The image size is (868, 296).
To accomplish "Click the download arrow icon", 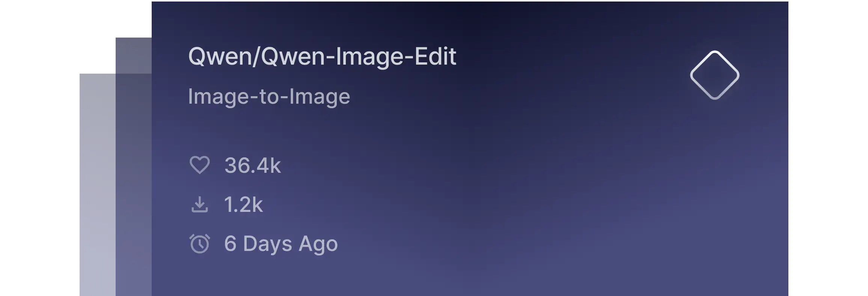I will pos(199,204).
